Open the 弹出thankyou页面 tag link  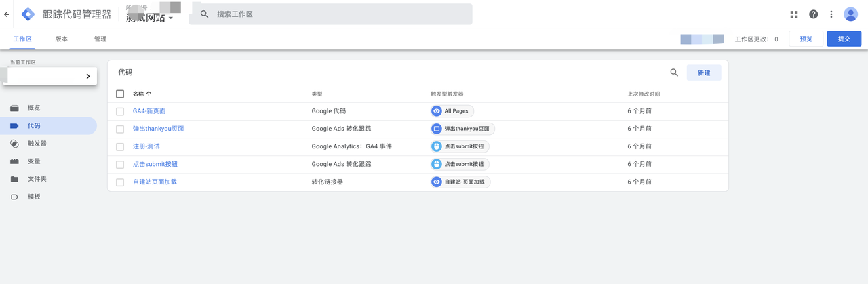point(159,129)
